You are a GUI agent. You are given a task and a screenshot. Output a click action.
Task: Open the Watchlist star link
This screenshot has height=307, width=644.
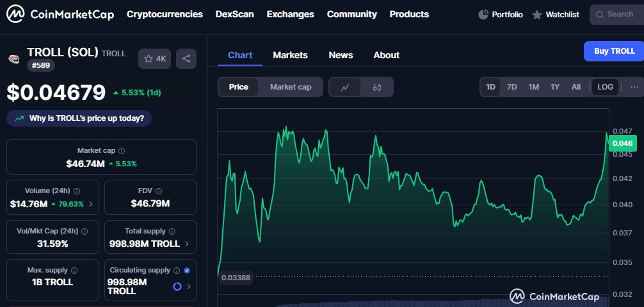pyautogui.click(x=555, y=15)
